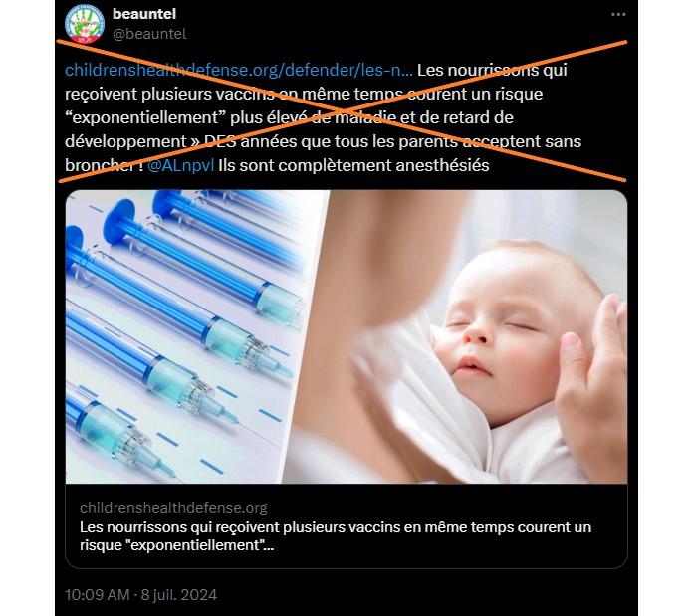The width and height of the screenshot is (693, 616).
Task: Click the word "exponentiellement" in tweet text
Action: coord(145,117)
